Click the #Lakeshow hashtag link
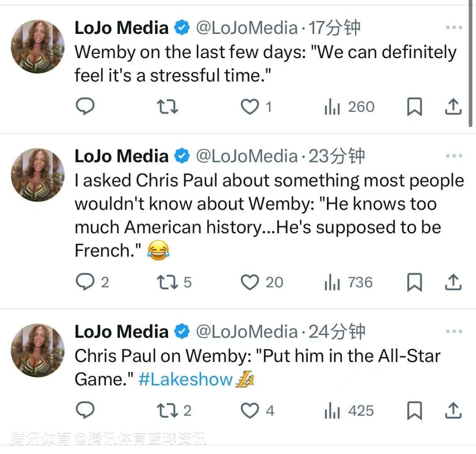The height and width of the screenshot is (454, 476). (x=185, y=379)
